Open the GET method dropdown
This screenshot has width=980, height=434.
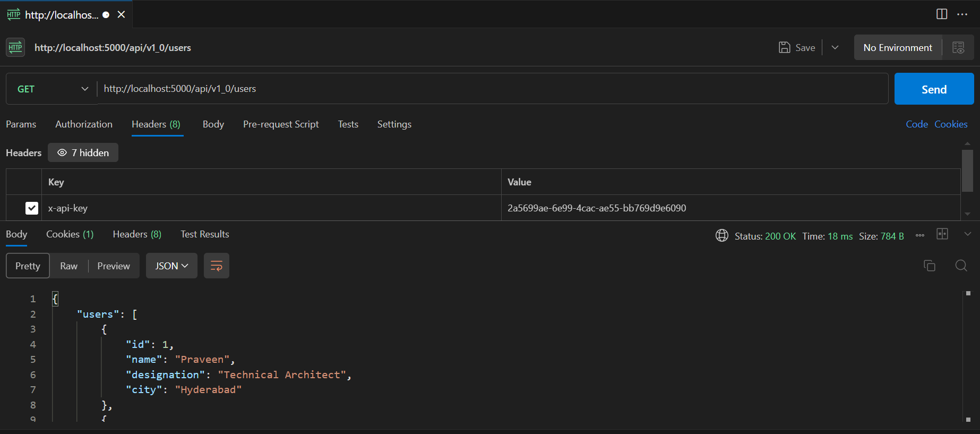pyautogui.click(x=51, y=89)
